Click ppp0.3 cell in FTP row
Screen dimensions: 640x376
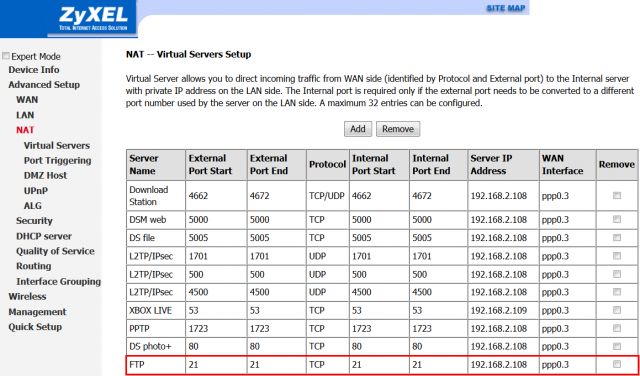pyautogui.click(x=567, y=365)
